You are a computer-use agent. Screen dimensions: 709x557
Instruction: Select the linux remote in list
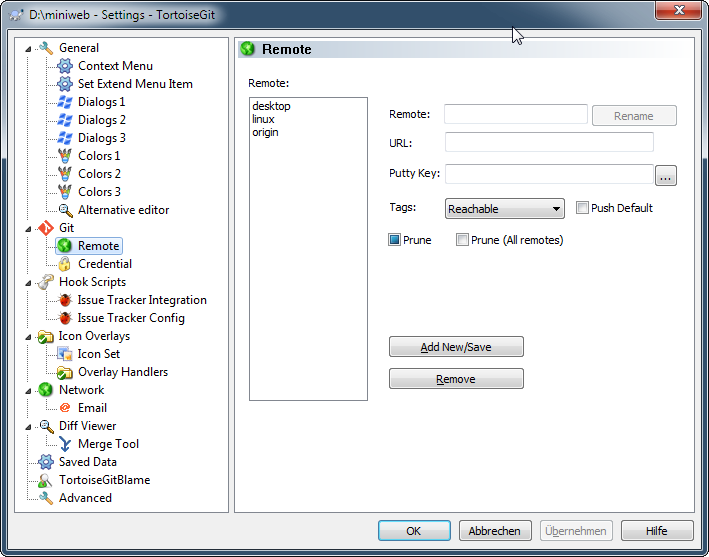coord(263,119)
